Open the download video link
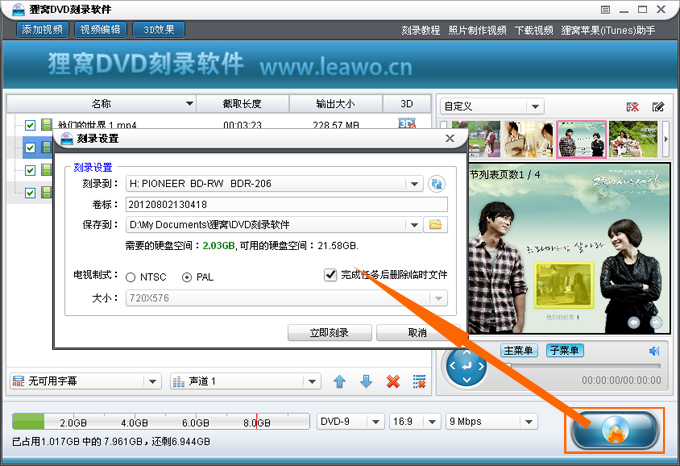680x466 pixels. (534, 30)
